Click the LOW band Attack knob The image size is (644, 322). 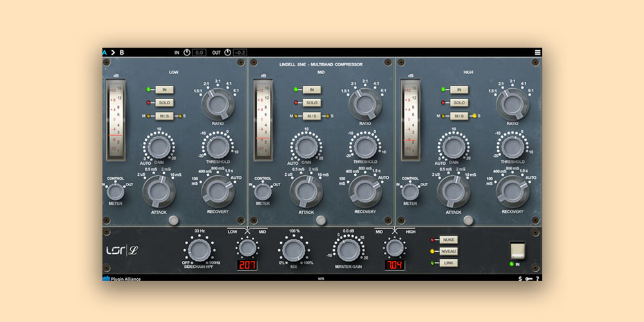coord(158,191)
